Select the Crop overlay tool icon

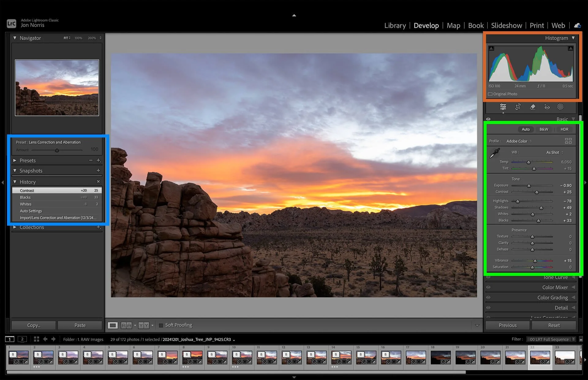point(518,107)
